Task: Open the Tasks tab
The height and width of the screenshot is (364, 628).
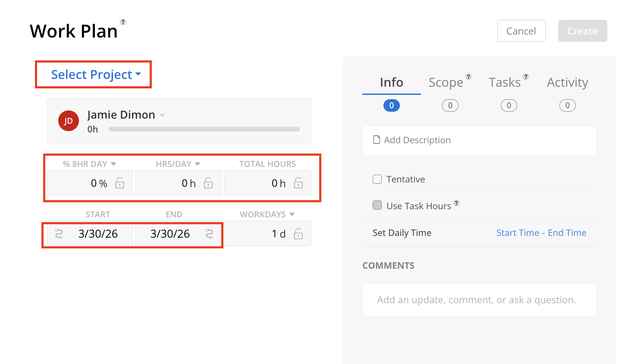Action: point(505,82)
